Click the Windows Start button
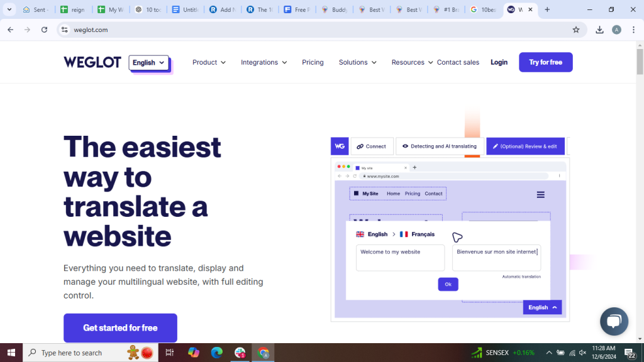The height and width of the screenshot is (362, 644). (11, 353)
